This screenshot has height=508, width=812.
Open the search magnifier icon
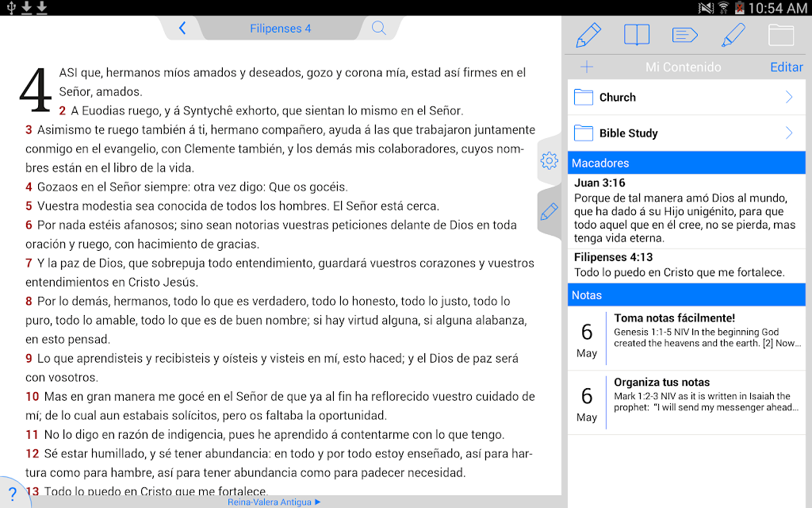tap(379, 28)
